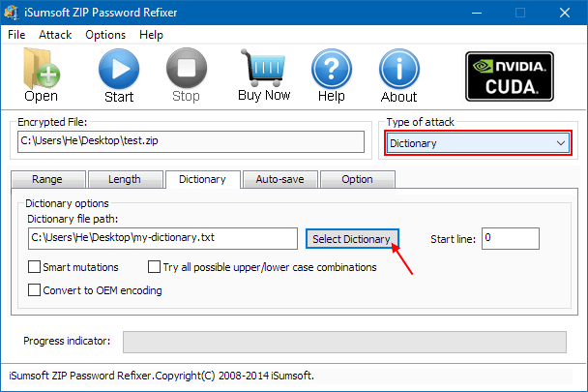Click the copyright text in the status bar
588x392 pixels.
pos(162,376)
